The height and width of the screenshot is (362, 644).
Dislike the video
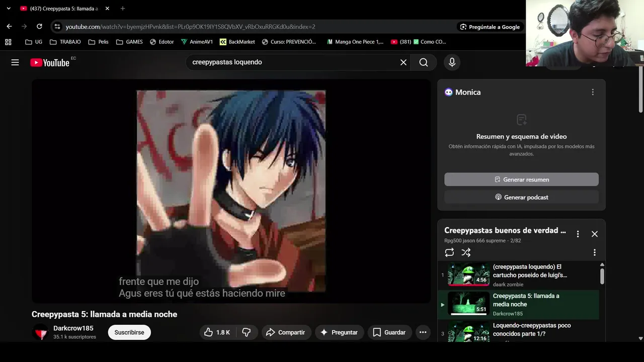point(247,332)
